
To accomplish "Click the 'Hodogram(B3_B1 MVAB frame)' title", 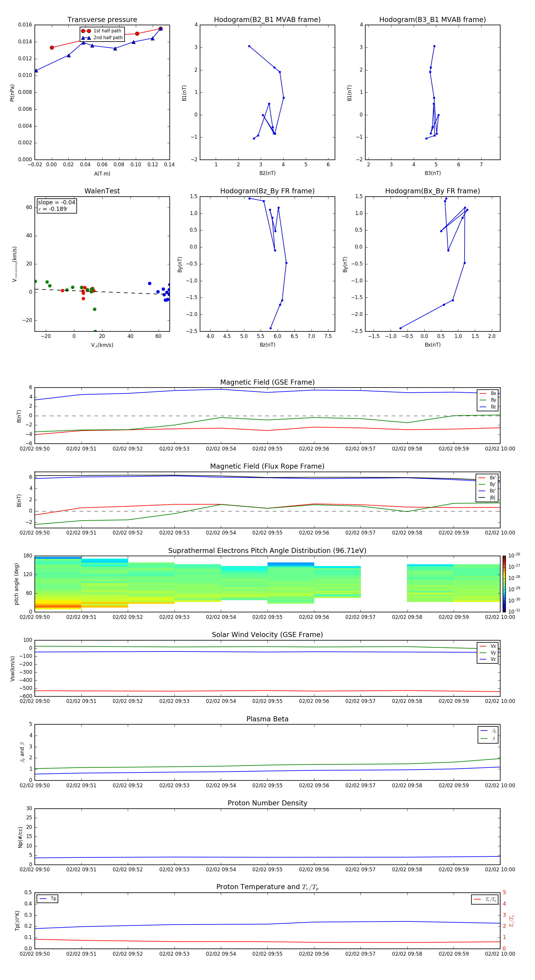I will 432,20.
